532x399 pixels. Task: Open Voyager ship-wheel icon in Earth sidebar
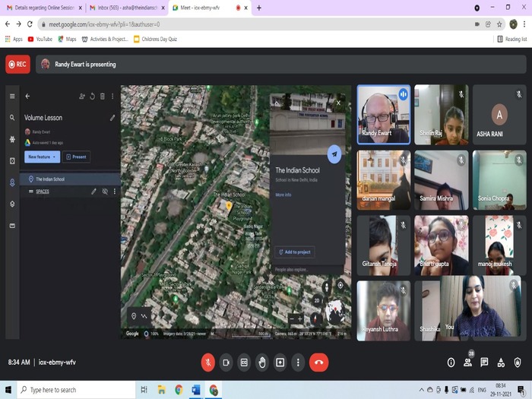12,139
